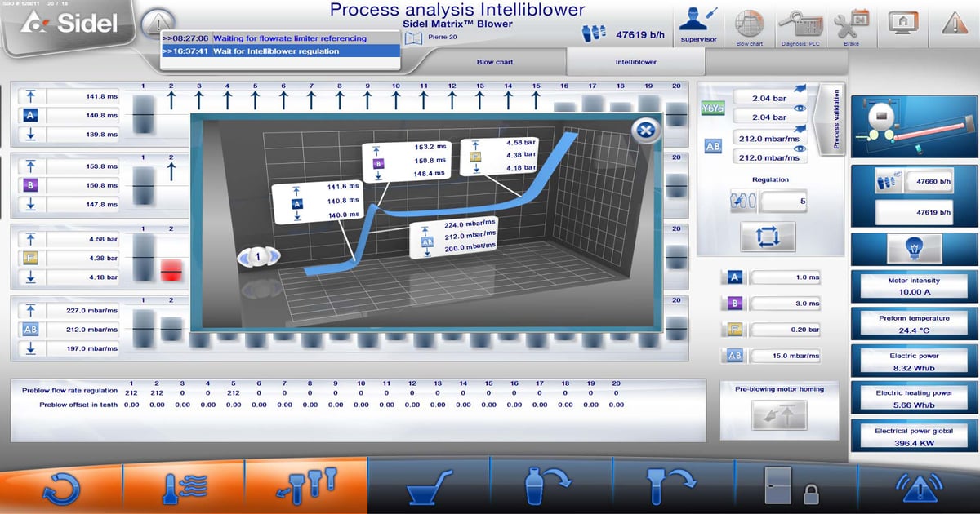
Task: Click the preform ejection icon in bottom bar
Action: (x=673, y=486)
